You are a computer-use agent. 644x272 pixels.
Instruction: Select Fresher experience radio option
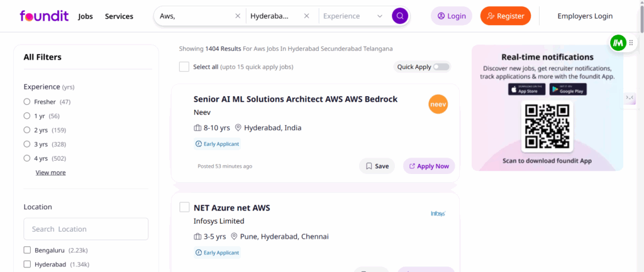[27, 102]
